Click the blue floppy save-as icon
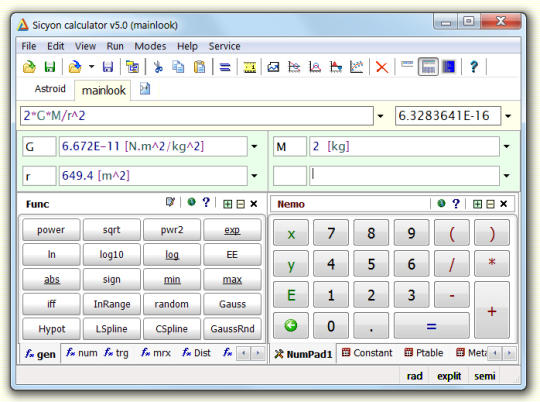The width and height of the screenshot is (540, 402). (108, 66)
